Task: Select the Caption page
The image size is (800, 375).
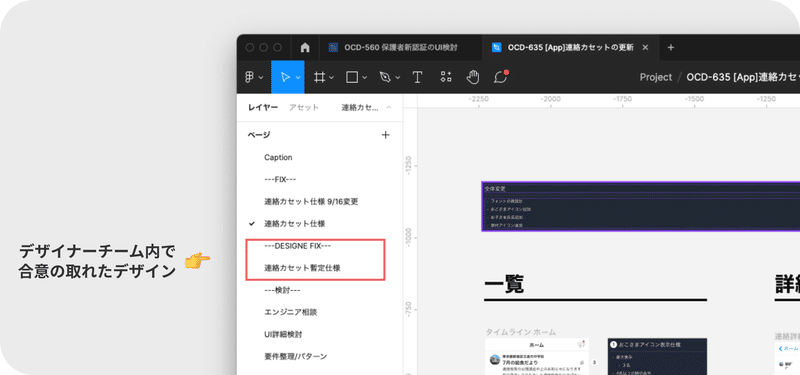Action: coord(278,158)
